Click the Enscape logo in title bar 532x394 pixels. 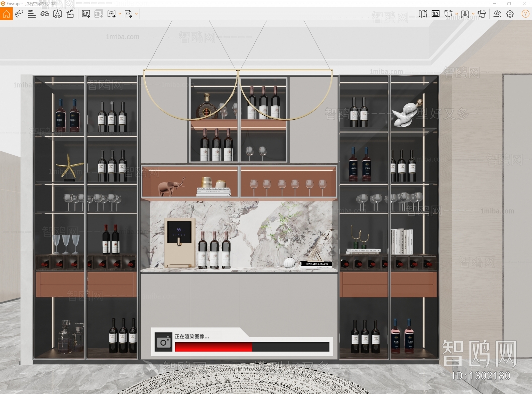click(x=3, y=4)
